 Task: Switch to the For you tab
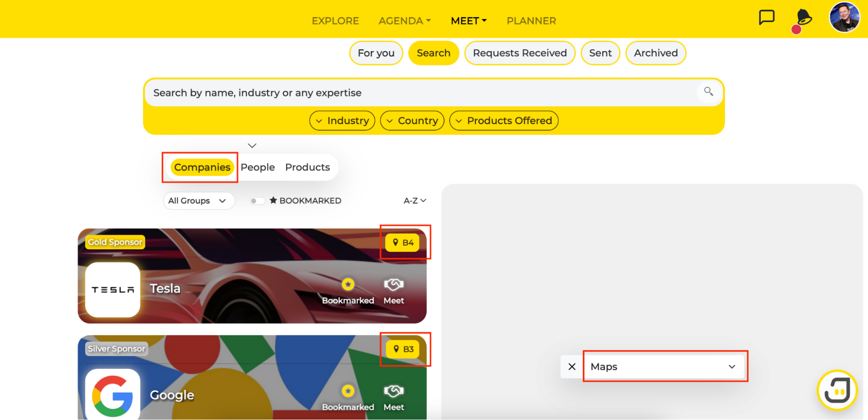pos(376,53)
